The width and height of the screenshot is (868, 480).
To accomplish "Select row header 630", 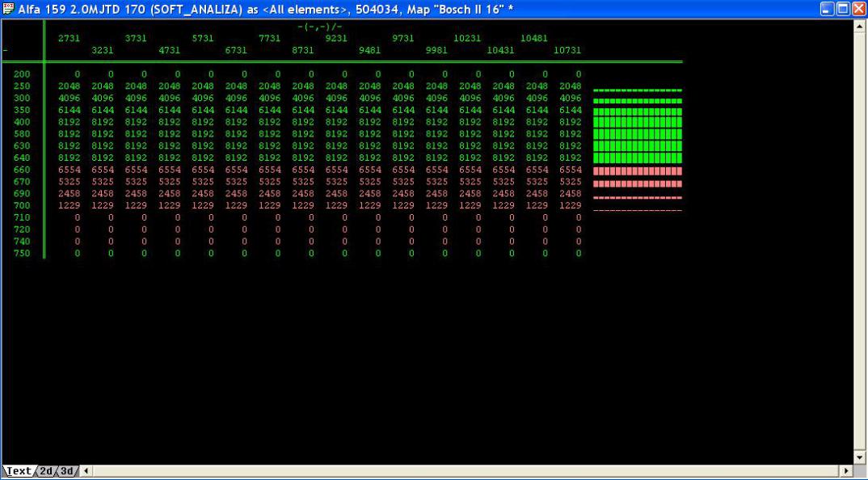I will 22,145.
